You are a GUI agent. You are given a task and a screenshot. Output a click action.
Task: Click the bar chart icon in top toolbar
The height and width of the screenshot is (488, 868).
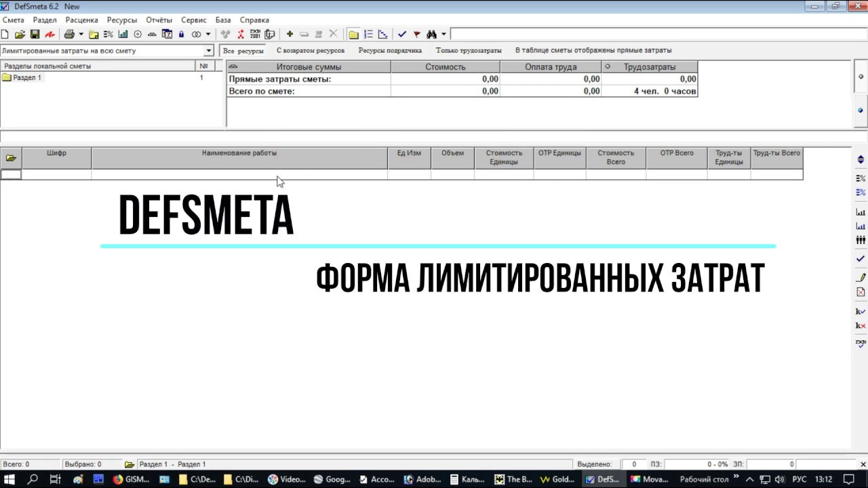pyautogui.click(x=123, y=34)
